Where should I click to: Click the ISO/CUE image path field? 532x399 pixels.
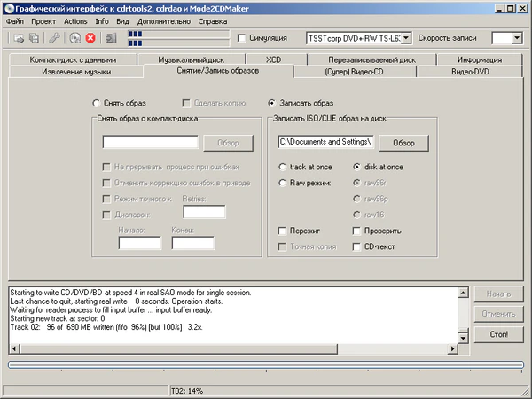pyautogui.click(x=325, y=142)
